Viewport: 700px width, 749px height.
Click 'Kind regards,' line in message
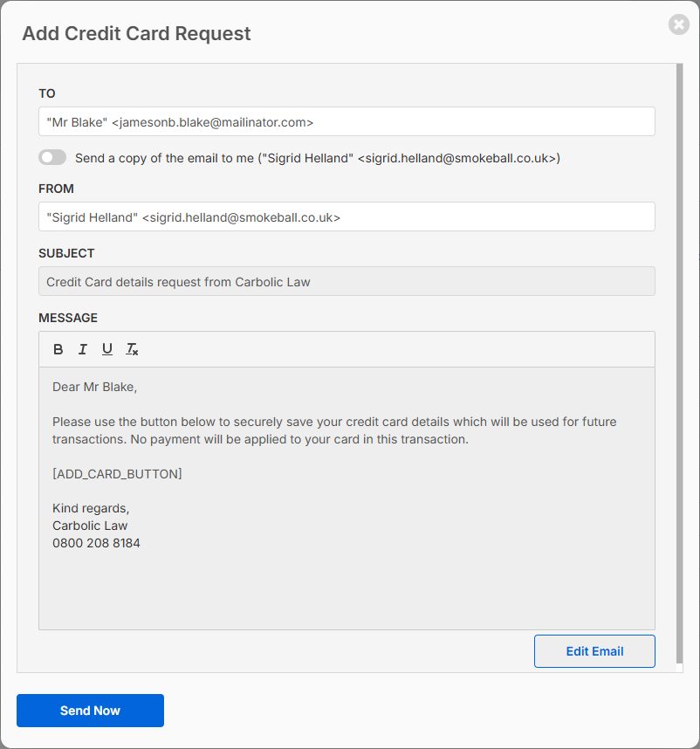pyautogui.click(x=91, y=508)
